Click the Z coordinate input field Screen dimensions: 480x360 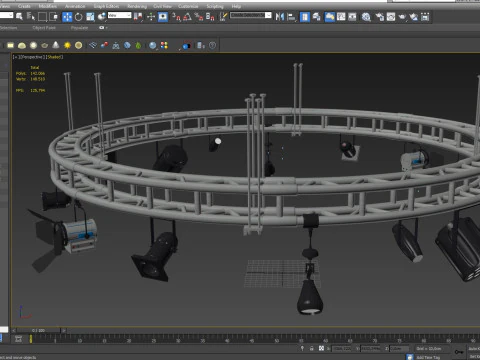[399, 348]
